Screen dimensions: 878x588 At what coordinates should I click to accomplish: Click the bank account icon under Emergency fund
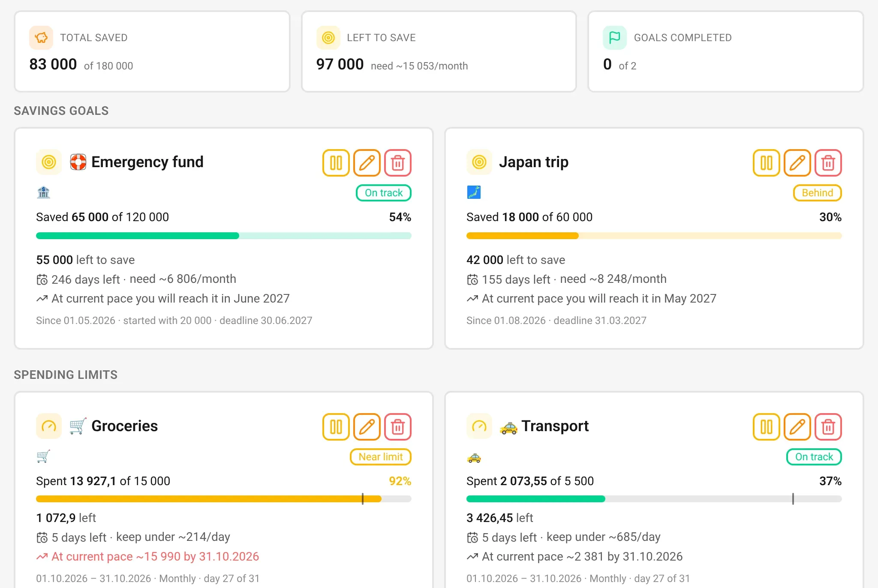(x=43, y=192)
